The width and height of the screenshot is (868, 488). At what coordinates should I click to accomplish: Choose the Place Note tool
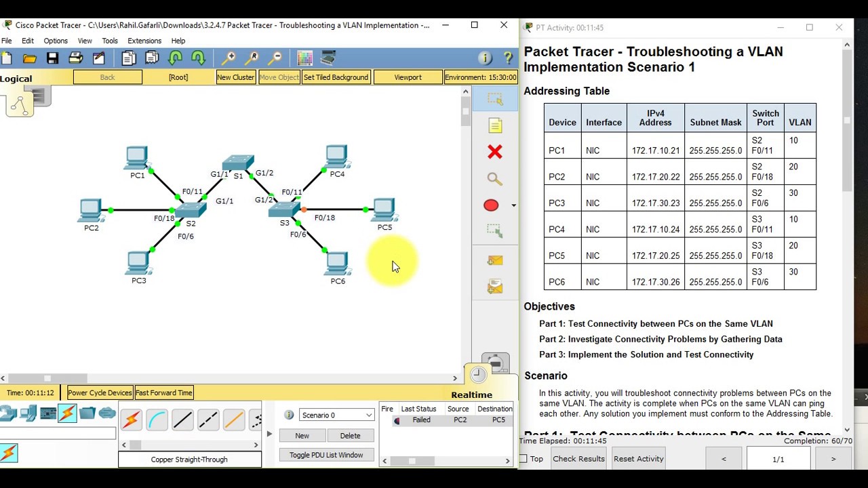pos(495,126)
